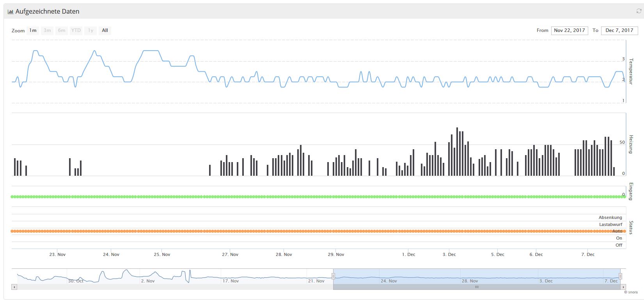Click the 25. Nov axis date label
The height and width of the screenshot is (300, 644).
pyautogui.click(x=162, y=254)
